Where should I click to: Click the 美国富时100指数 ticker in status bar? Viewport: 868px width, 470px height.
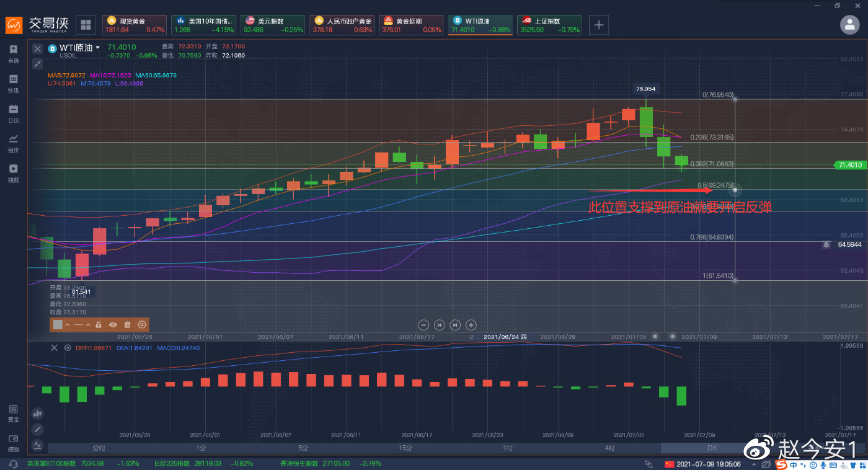click(82, 463)
